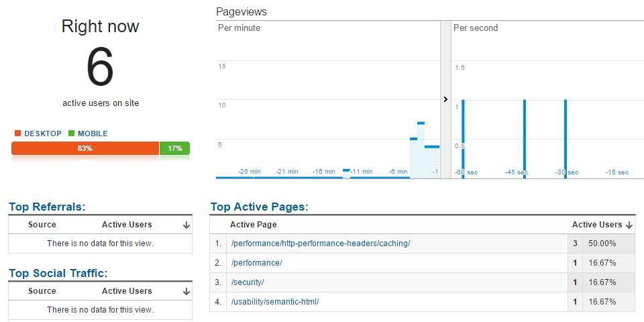The height and width of the screenshot is (322, 644).
Task: Click the per-second bar at -30 sec
Action: point(566,138)
